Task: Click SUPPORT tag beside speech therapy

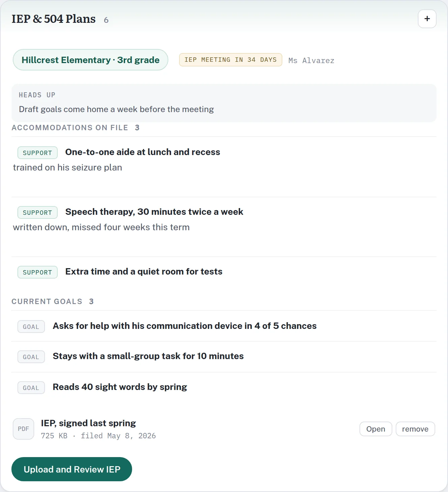Action: [38, 212]
